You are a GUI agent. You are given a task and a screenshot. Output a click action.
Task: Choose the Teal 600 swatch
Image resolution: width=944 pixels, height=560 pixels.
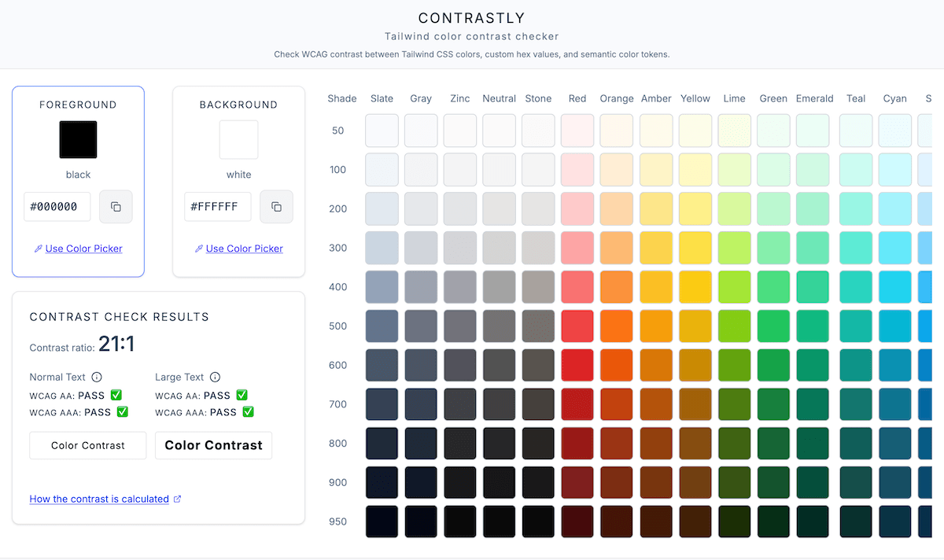pyautogui.click(x=856, y=365)
